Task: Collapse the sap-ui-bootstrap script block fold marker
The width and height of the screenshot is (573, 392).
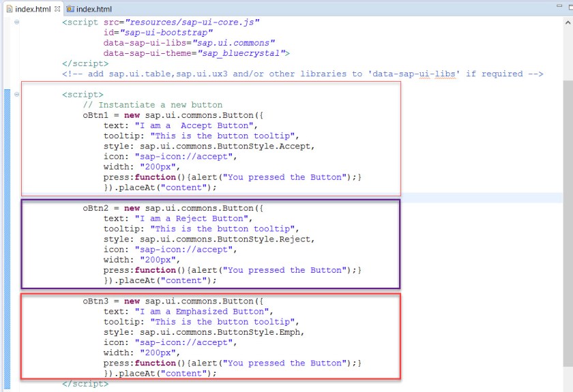Action: 16,22
